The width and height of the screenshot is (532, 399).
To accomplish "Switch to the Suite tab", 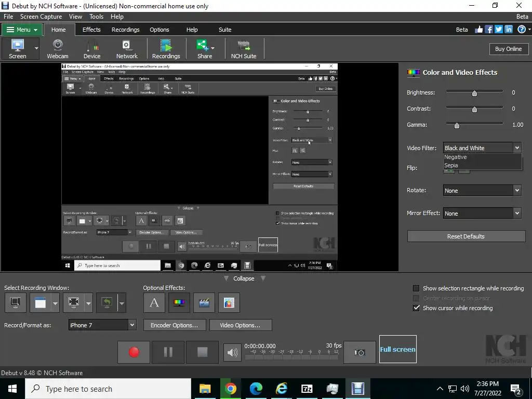I will (225, 30).
